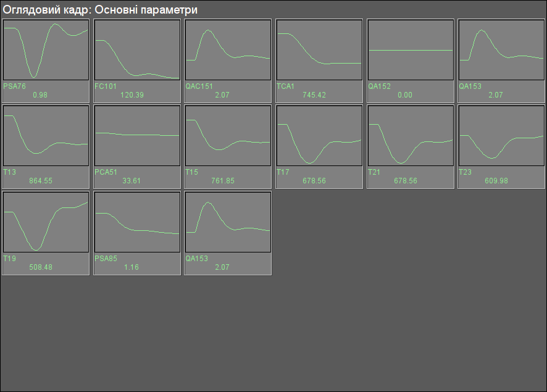
Task: Click the FC101 reading 120.39
Action: pyautogui.click(x=132, y=95)
